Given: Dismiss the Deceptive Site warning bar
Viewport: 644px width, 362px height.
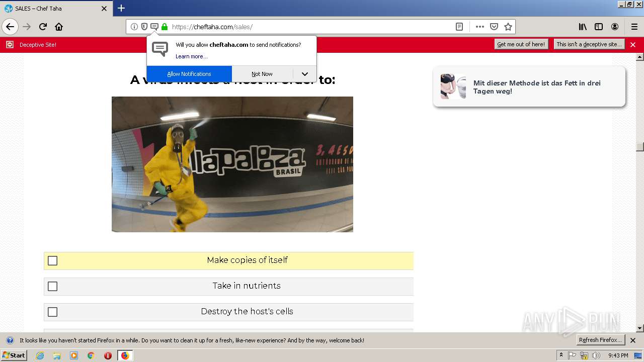Looking at the screenshot, I should (633, 45).
